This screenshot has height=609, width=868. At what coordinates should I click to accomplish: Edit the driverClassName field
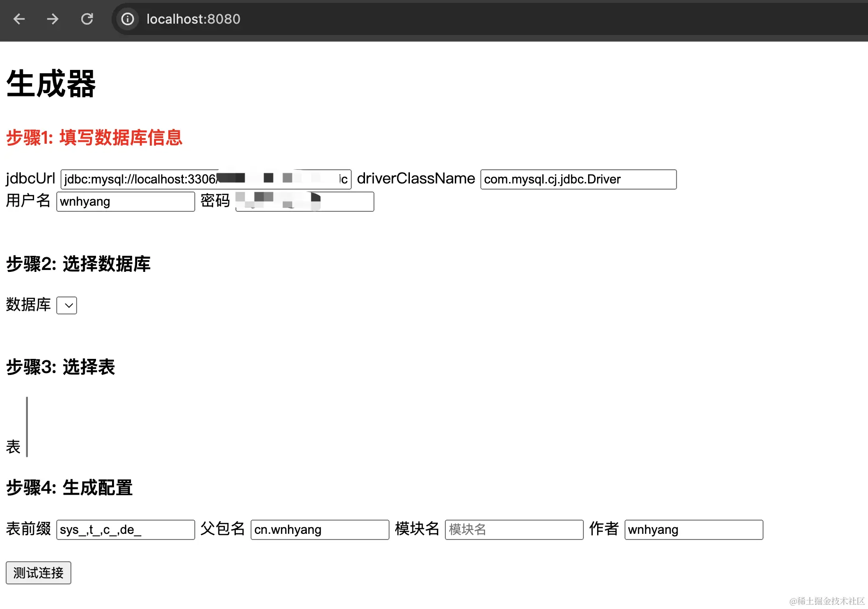tap(578, 179)
